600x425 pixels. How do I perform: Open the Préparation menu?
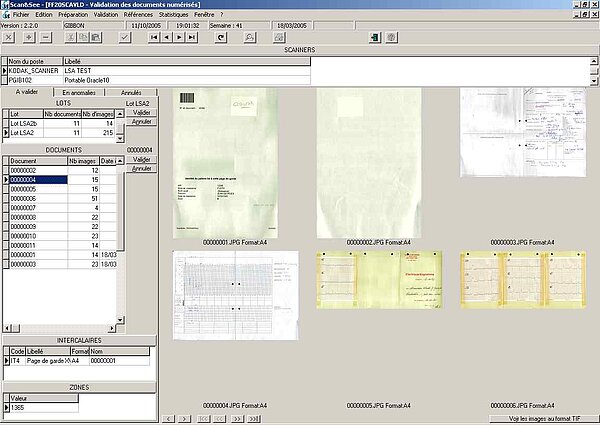point(73,15)
